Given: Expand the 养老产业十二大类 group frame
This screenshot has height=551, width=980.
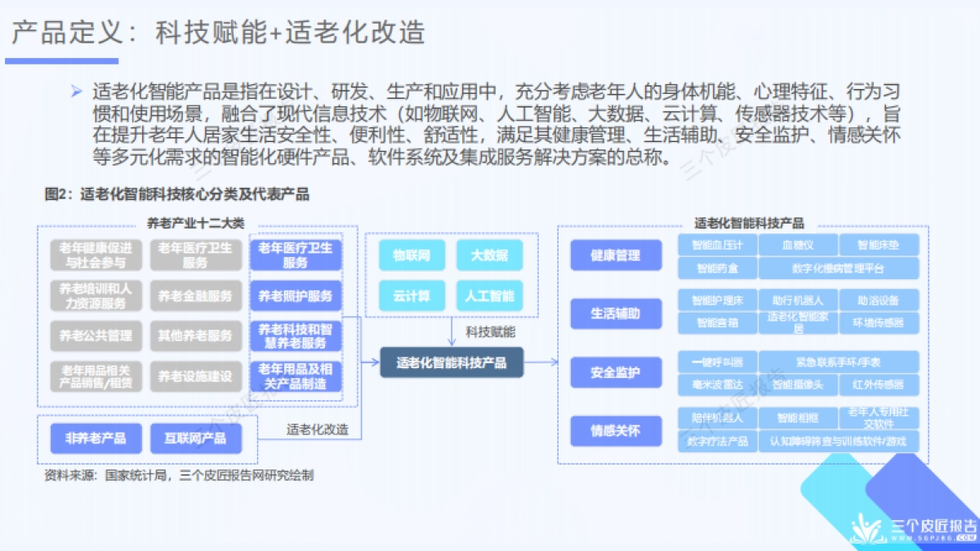Looking at the screenshot, I should 197,221.
